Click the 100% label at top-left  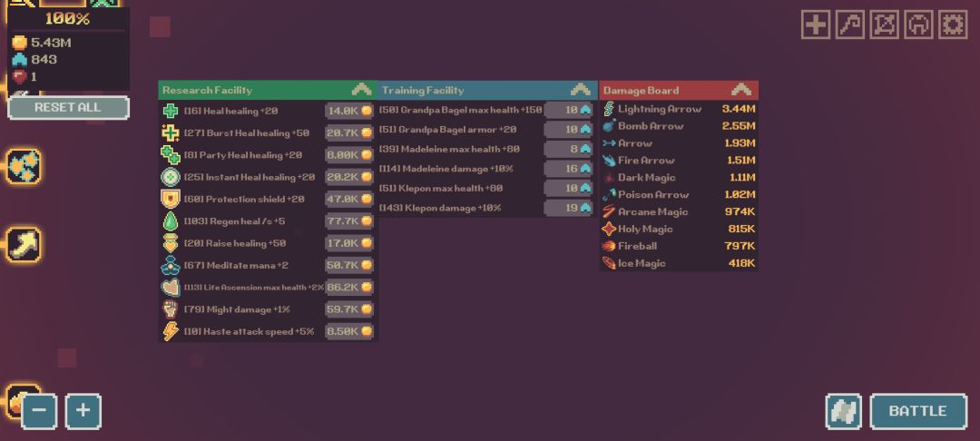(67, 19)
